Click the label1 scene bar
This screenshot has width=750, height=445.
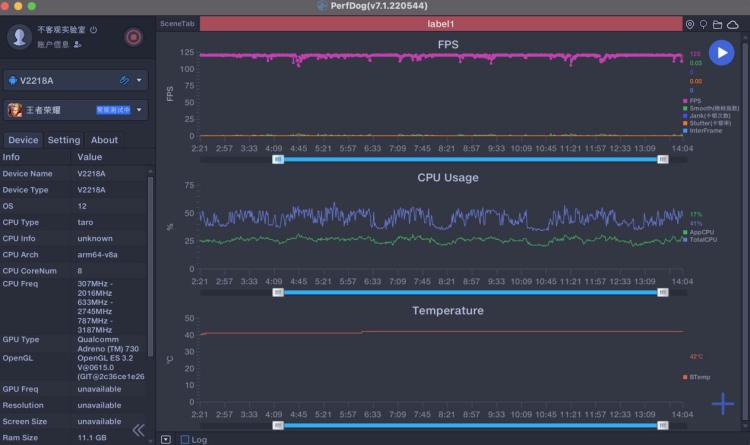click(441, 24)
